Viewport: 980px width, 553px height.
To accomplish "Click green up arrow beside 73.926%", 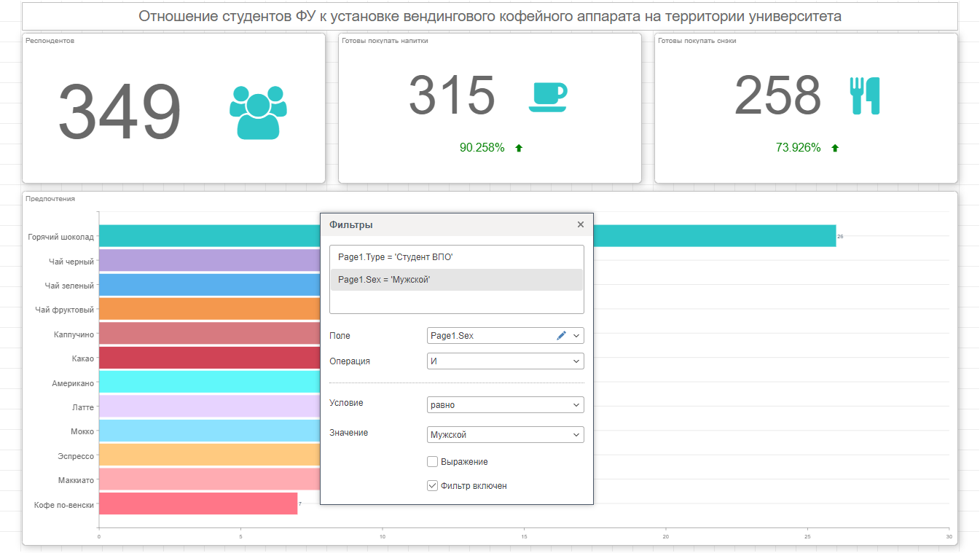I will coord(835,148).
